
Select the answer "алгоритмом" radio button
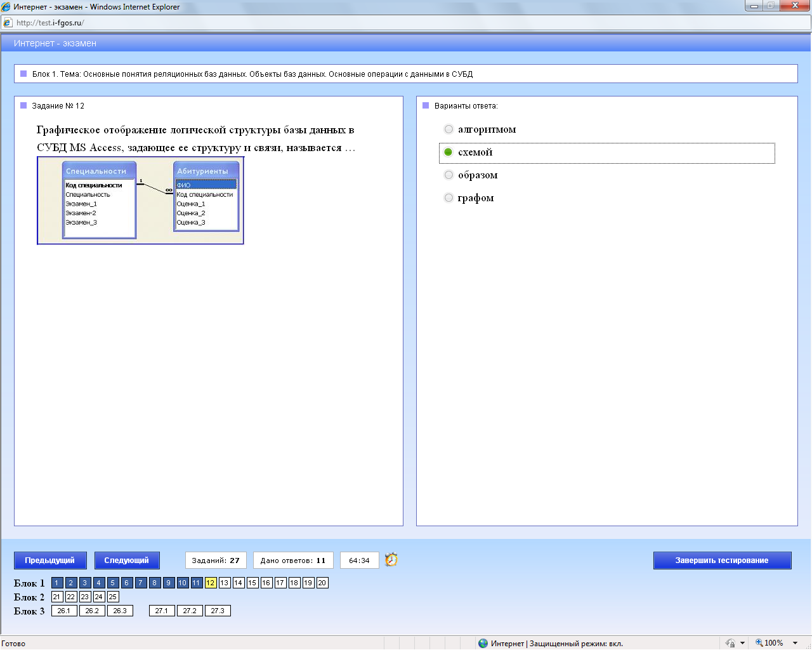tap(449, 129)
